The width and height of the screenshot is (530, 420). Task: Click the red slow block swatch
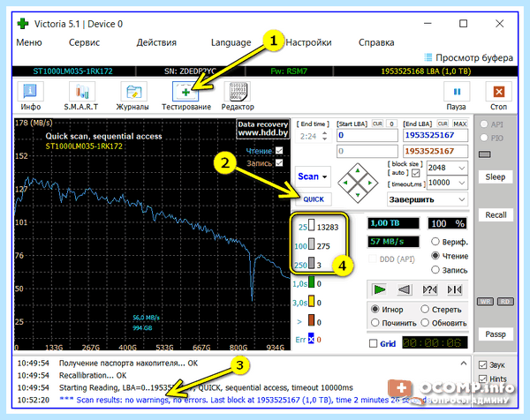[311, 320]
